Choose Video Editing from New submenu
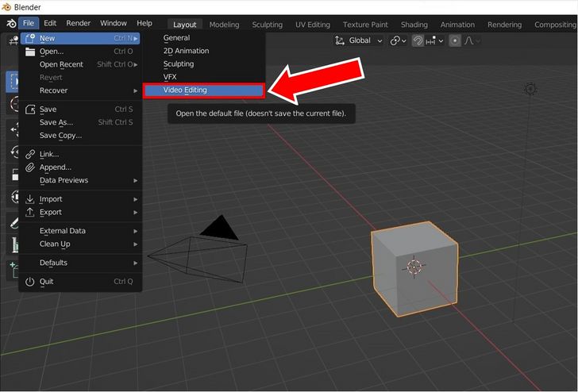This screenshot has width=578, height=392. click(204, 90)
